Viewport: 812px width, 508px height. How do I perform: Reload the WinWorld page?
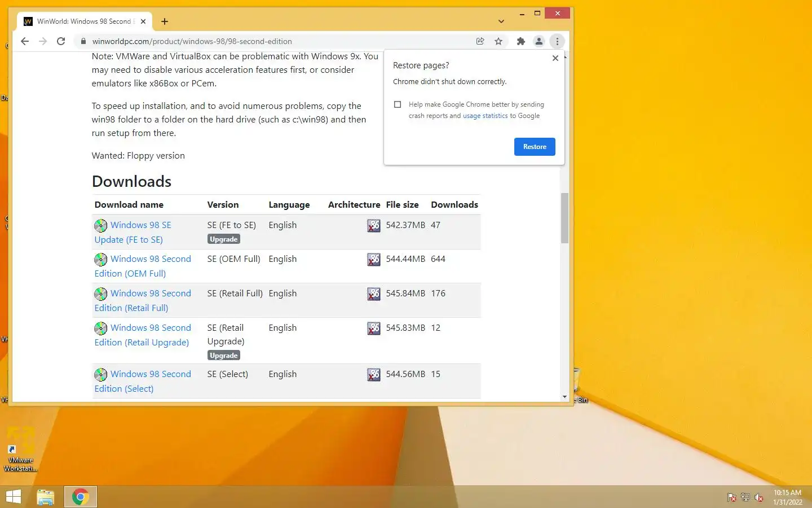pyautogui.click(x=61, y=41)
